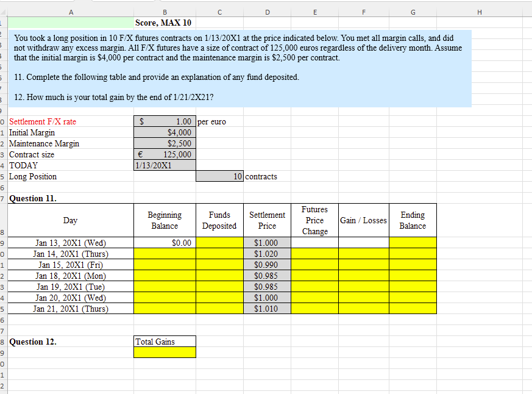Click the Gain / Losses table header
The width and height of the screenshot is (532, 394).
pyautogui.click(x=364, y=220)
